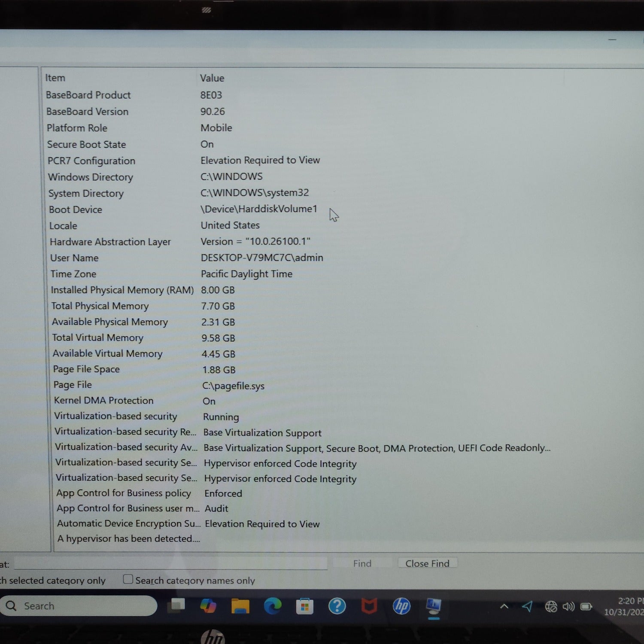Image resolution: width=644 pixels, height=644 pixels.
Task: Enable Search category names only checkbox
Action: tap(128, 580)
